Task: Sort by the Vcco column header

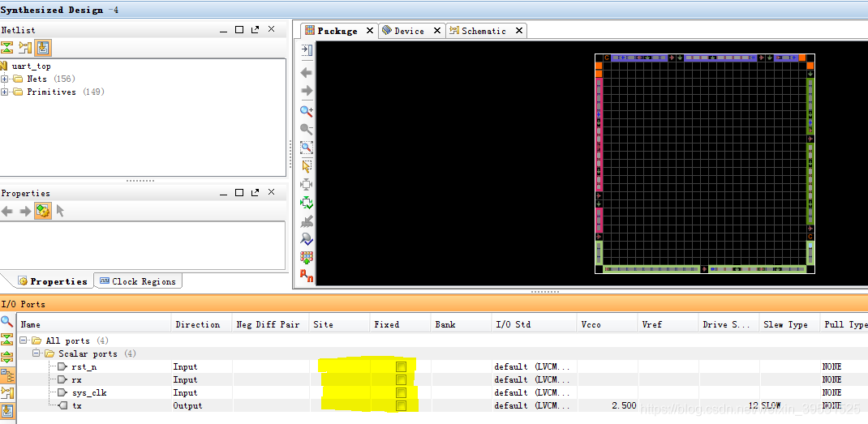Action: tap(608, 324)
